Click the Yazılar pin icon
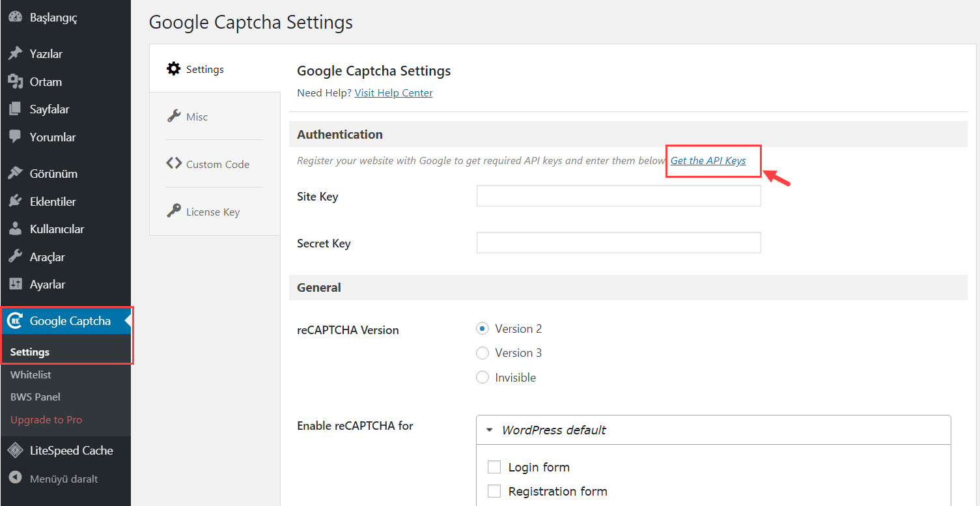980x506 pixels. click(15, 54)
